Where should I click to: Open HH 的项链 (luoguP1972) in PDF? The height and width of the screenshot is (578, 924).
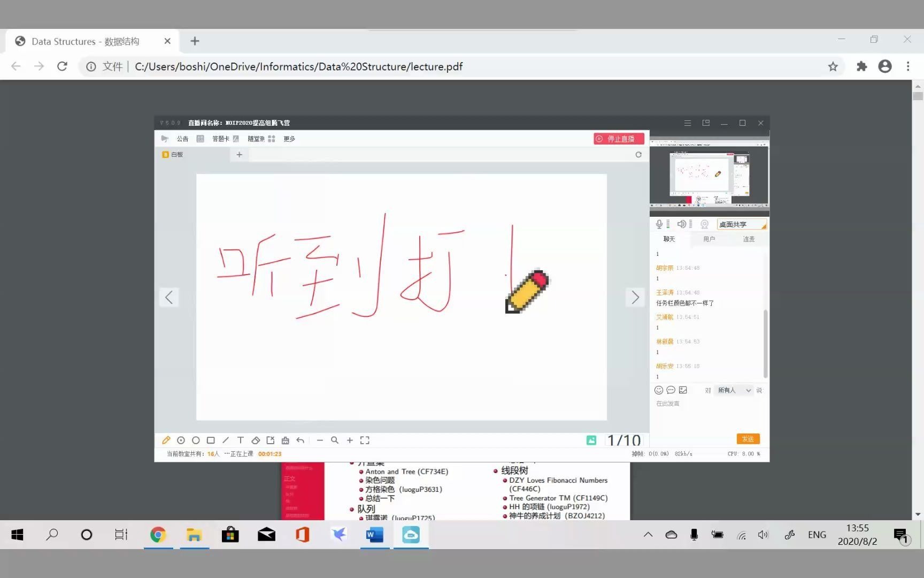click(549, 507)
